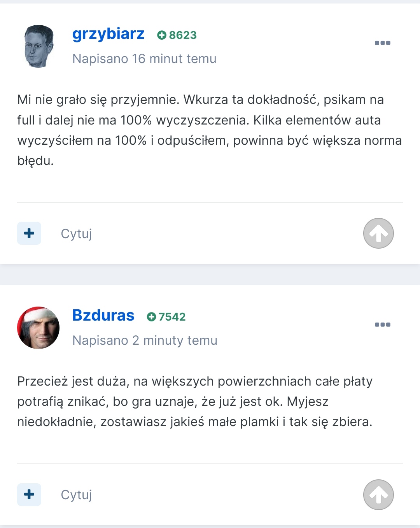Visit the Bzduras username profile link
The image size is (420, 528).
coord(103,316)
